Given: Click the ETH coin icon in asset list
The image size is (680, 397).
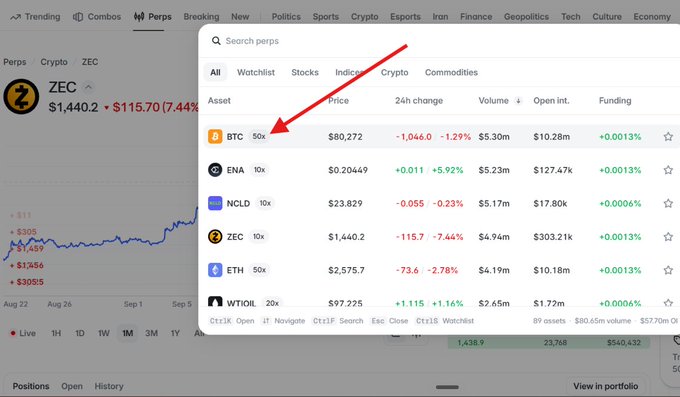Looking at the screenshot, I should point(215,270).
